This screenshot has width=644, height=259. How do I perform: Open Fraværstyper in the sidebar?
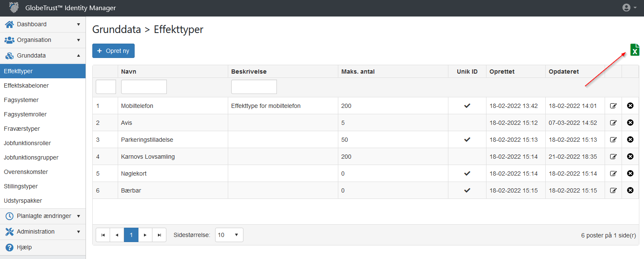43,129
